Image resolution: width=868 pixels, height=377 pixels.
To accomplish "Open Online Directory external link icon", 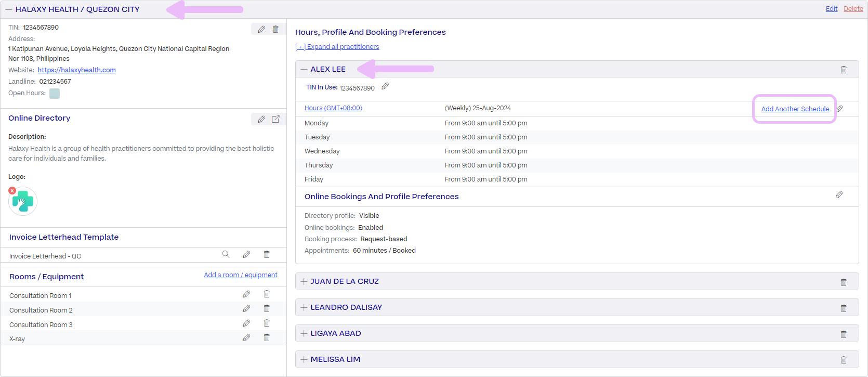I will click(x=275, y=119).
